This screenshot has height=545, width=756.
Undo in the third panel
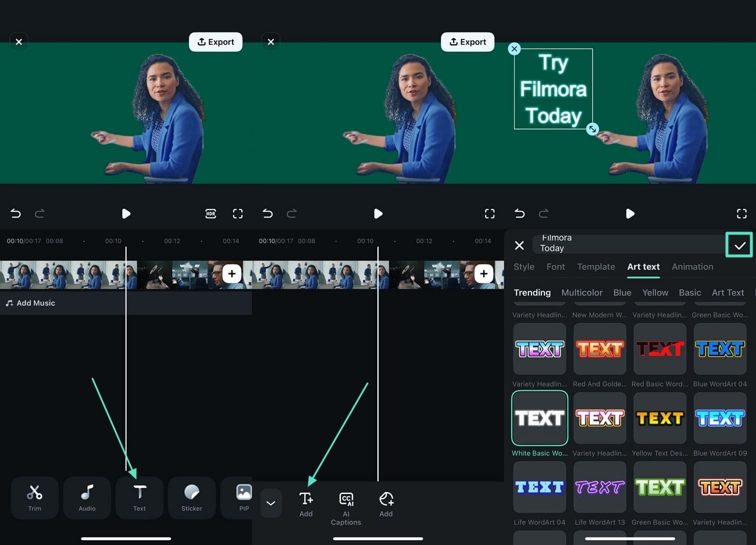pyautogui.click(x=519, y=213)
